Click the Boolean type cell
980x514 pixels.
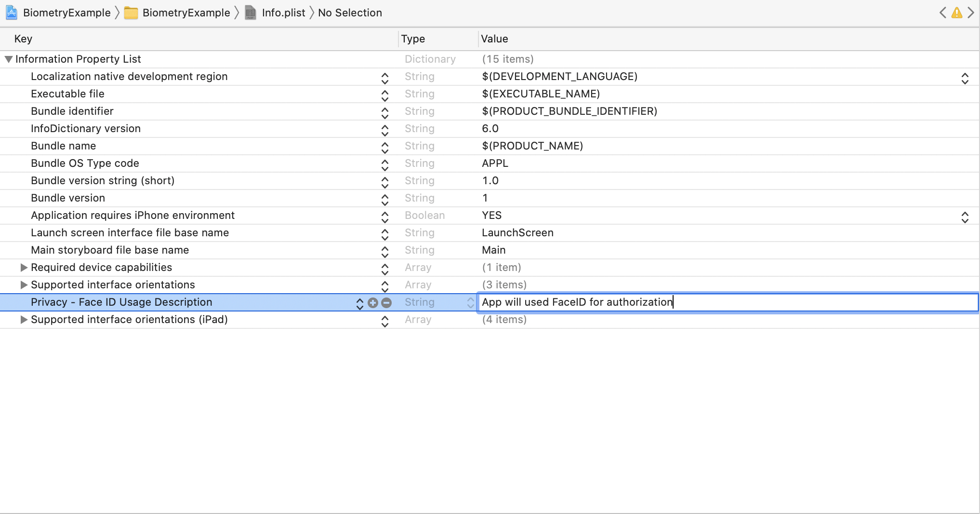424,216
